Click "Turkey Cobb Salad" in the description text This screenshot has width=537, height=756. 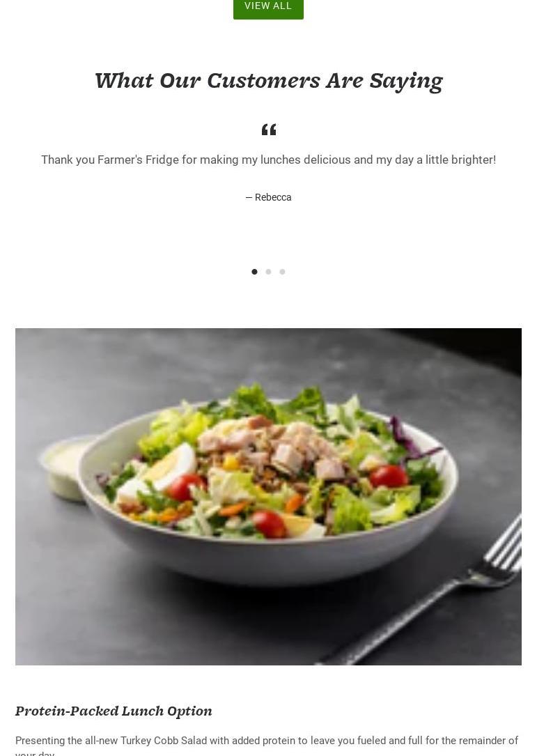164,741
